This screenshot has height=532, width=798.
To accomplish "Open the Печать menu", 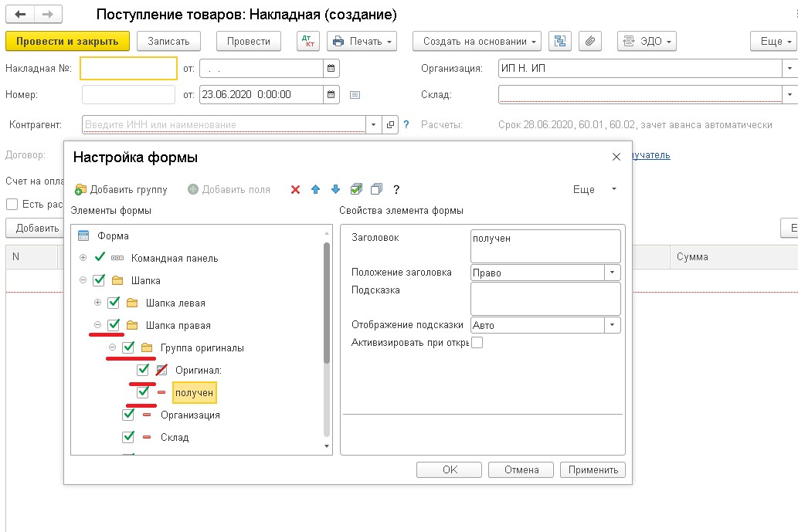I will (362, 41).
